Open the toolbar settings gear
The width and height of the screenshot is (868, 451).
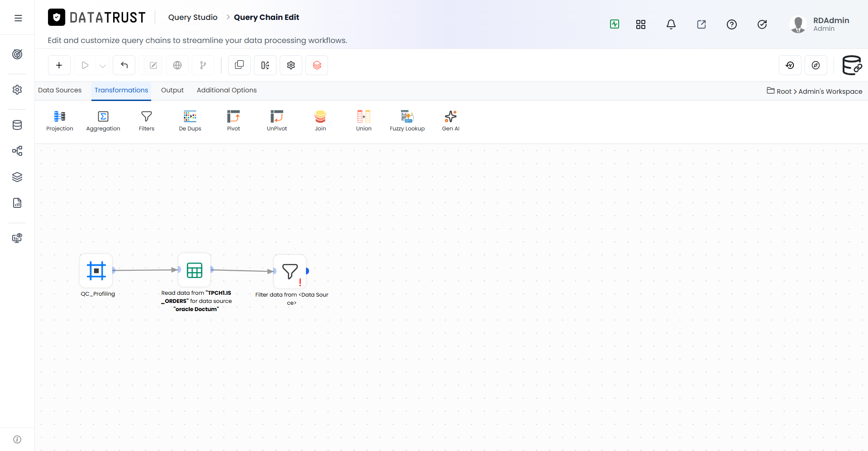[291, 65]
